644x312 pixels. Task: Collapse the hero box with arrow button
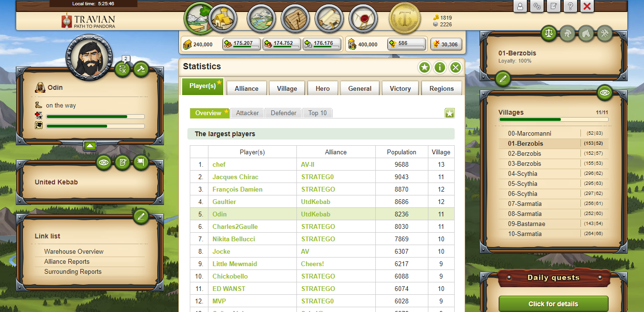pos(90,145)
